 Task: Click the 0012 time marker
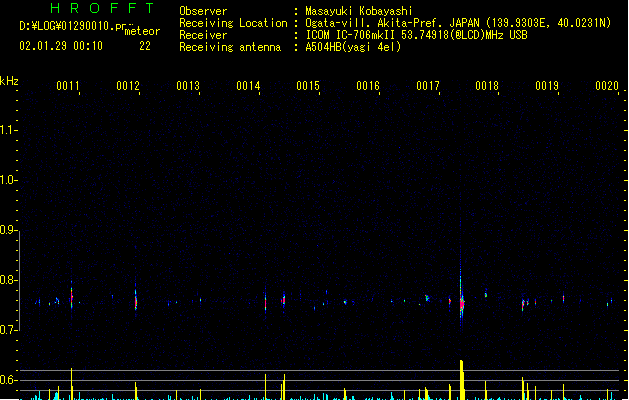[x=128, y=85]
